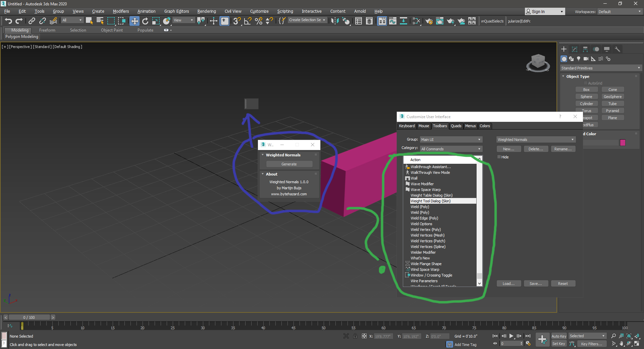Toggle the Angle Snap icon
Image resolution: width=644 pixels, height=349 pixels.
pos(248,21)
